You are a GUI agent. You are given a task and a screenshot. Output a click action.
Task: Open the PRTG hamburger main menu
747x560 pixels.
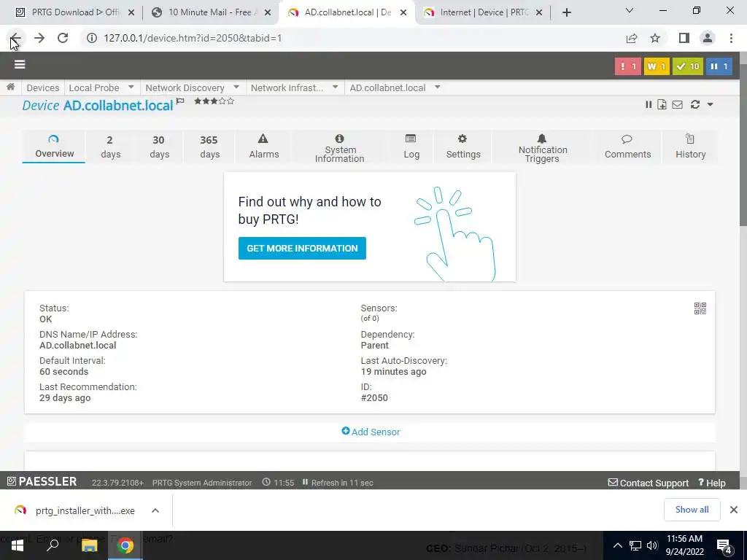[x=20, y=64]
